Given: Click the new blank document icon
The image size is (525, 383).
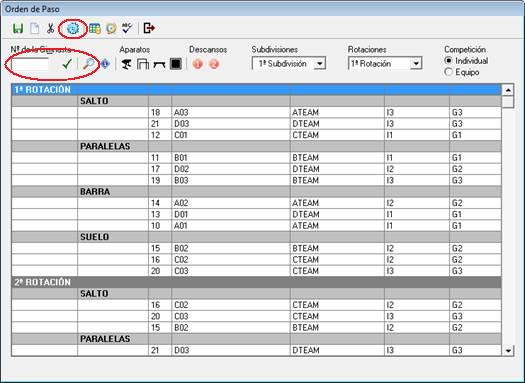Looking at the screenshot, I should [34, 28].
